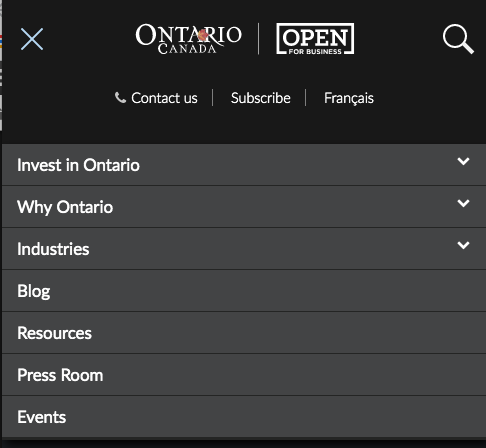This screenshot has width=486, height=448.
Task: Open the Events menu item
Action: tap(244, 417)
